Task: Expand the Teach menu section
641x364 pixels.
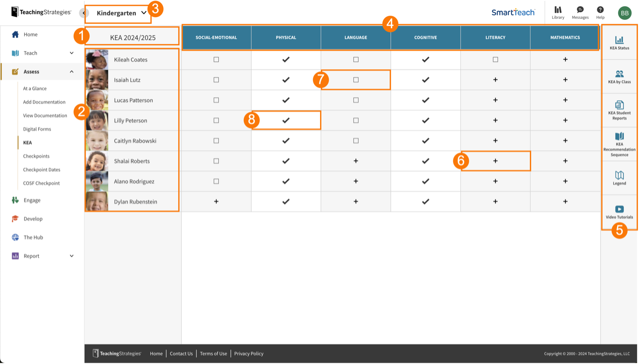Action: pos(72,53)
